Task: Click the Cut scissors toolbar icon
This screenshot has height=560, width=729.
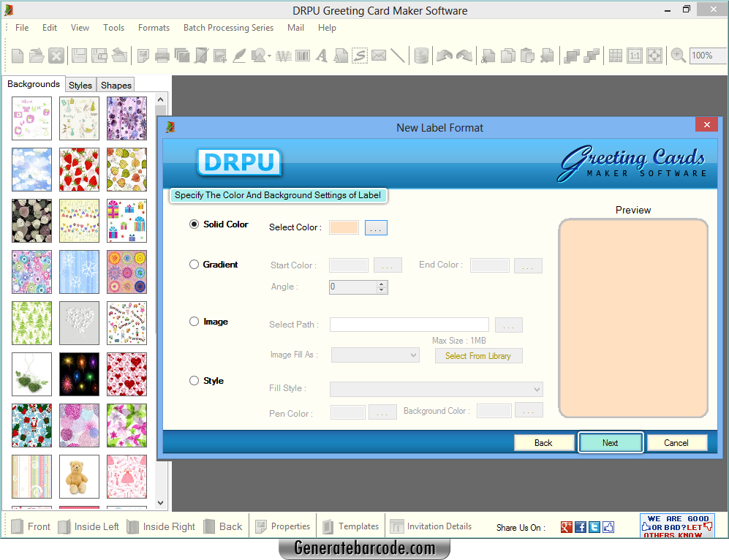Action: coord(488,56)
